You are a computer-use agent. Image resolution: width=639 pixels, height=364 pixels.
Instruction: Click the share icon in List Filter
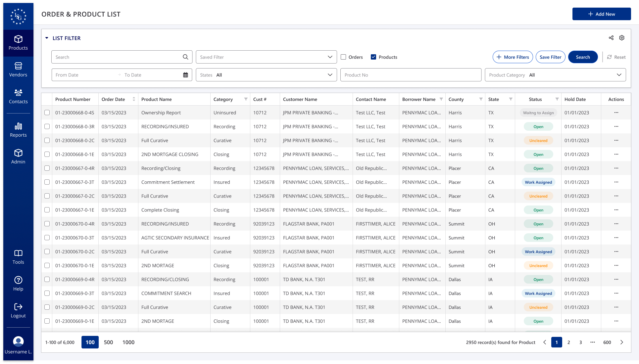coord(611,38)
